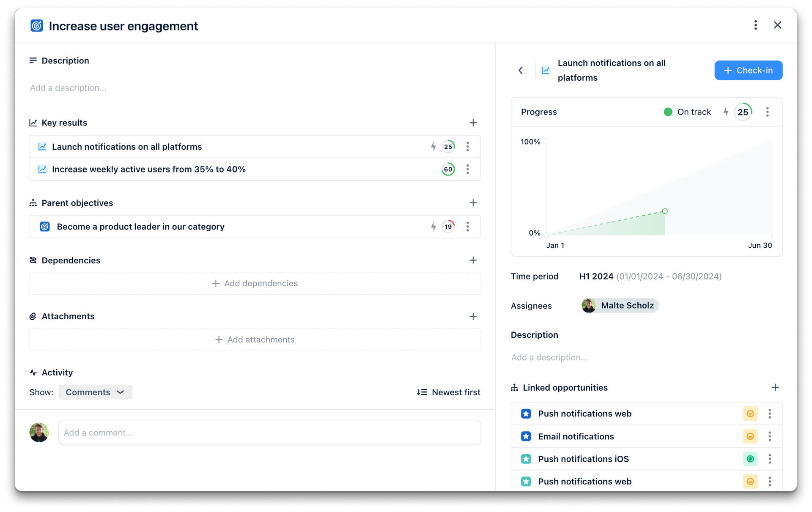Open more options for Progress card
Screen dimensions: 812x512
[x=767, y=112]
